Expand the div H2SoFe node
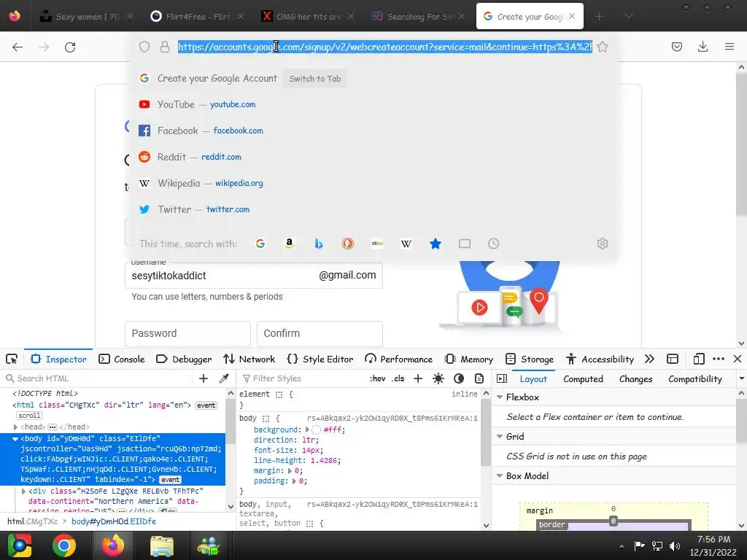The width and height of the screenshot is (747, 560). tap(23, 491)
